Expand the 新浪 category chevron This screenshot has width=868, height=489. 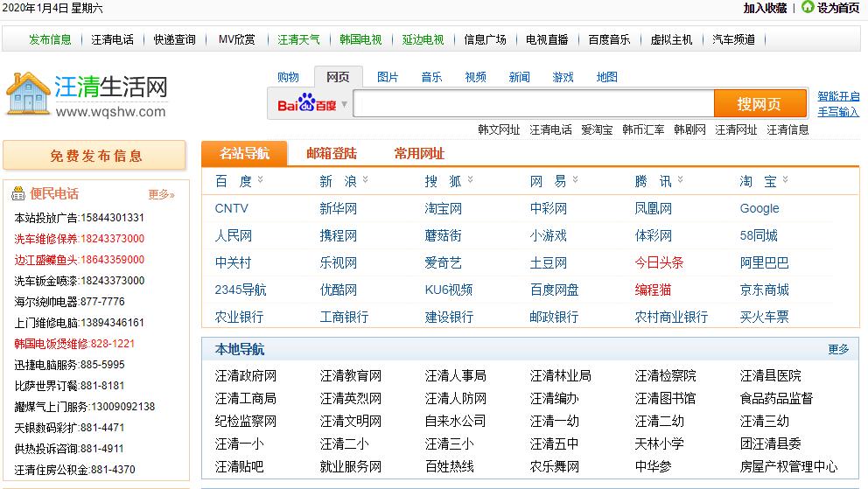tap(365, 179)
